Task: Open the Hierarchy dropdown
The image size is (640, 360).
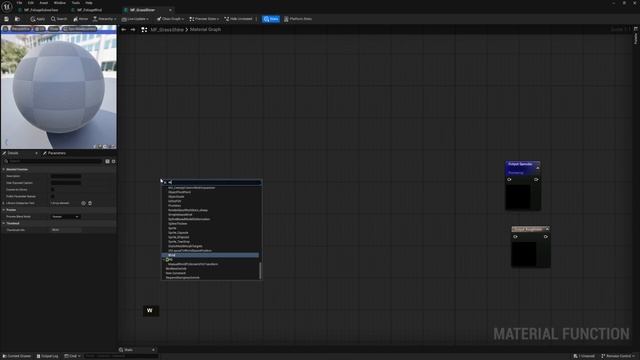Action: tap(104, 19)
